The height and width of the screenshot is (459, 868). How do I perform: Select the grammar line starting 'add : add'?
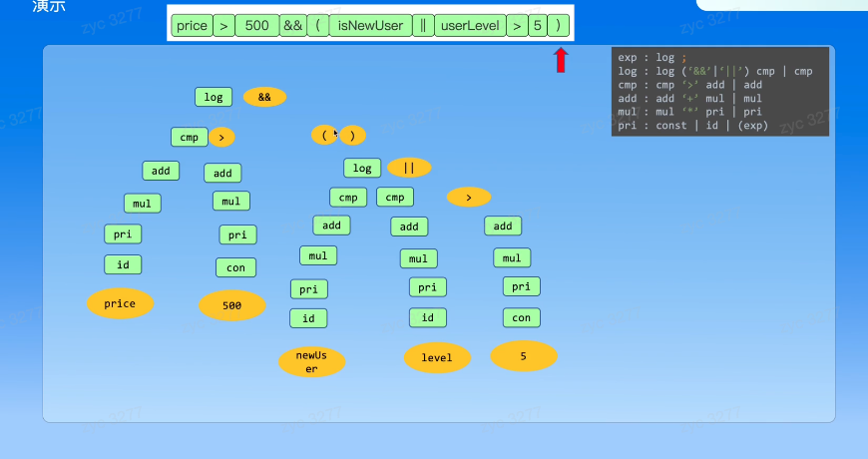coord(689,99)
